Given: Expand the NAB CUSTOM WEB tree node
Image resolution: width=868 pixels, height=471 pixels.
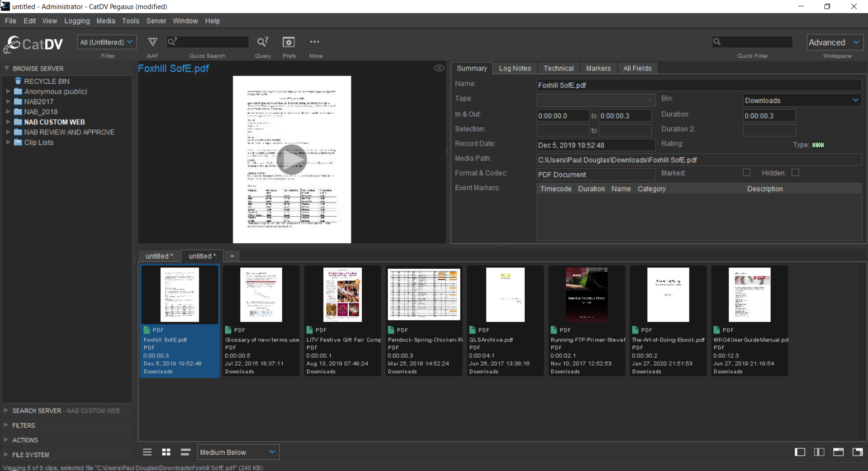Looking at the screenshot, I should [8, 122].
